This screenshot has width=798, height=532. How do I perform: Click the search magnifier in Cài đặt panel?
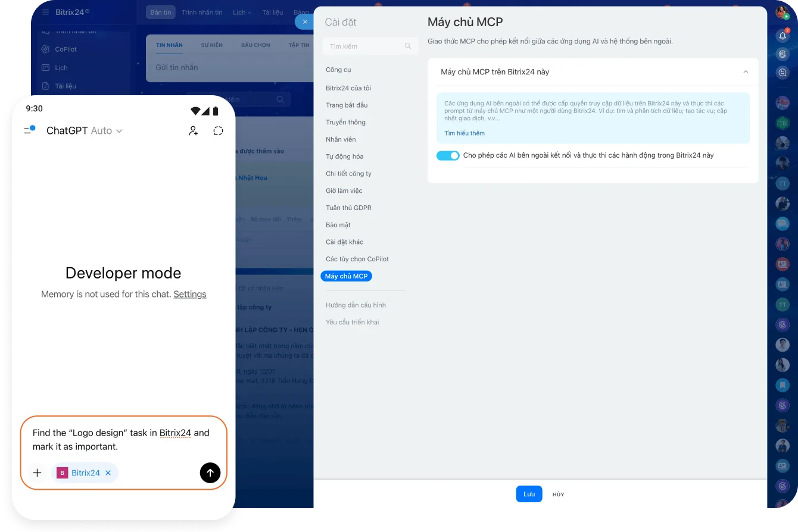(408, 46)
